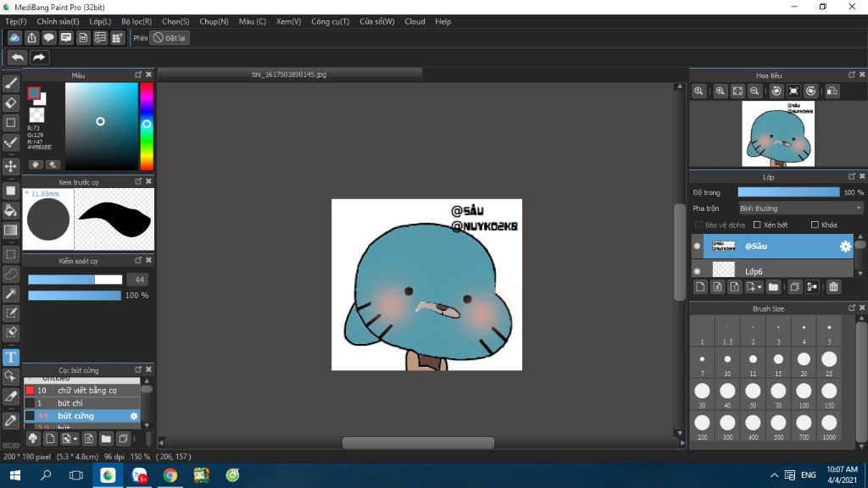The height and width of the screenshot is (488, 868).
Task: Click the horizontal canvas scrollbar
Action: (418, 442)
